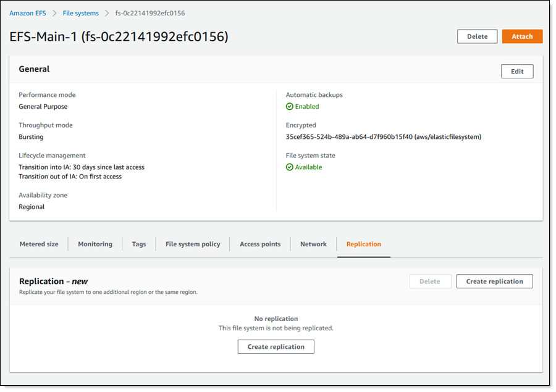
Task: Click the Lifecycle management label
Action: tap(52, 155)
